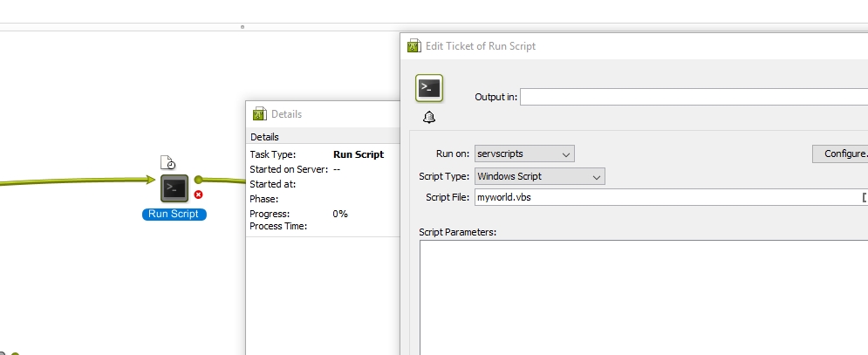Click the incoming green connection line to Run Script
Screen dimensions: 868x355
(x=79, y=182)
